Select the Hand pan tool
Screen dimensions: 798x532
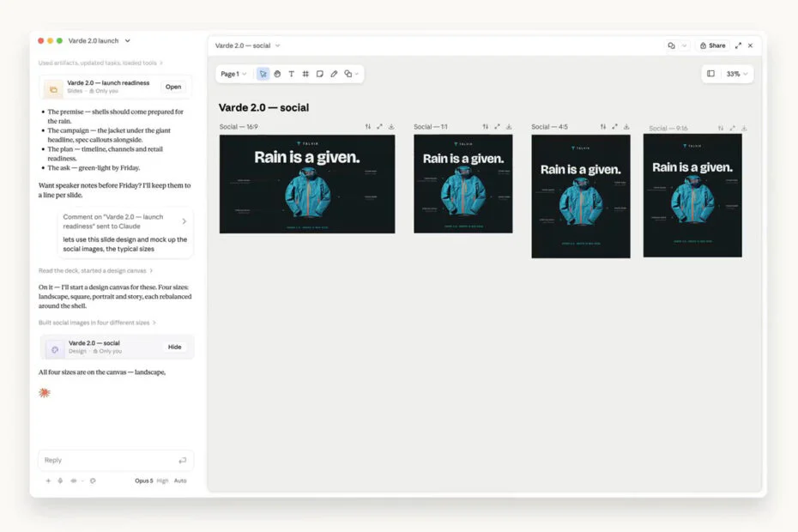tap(277, 74)
